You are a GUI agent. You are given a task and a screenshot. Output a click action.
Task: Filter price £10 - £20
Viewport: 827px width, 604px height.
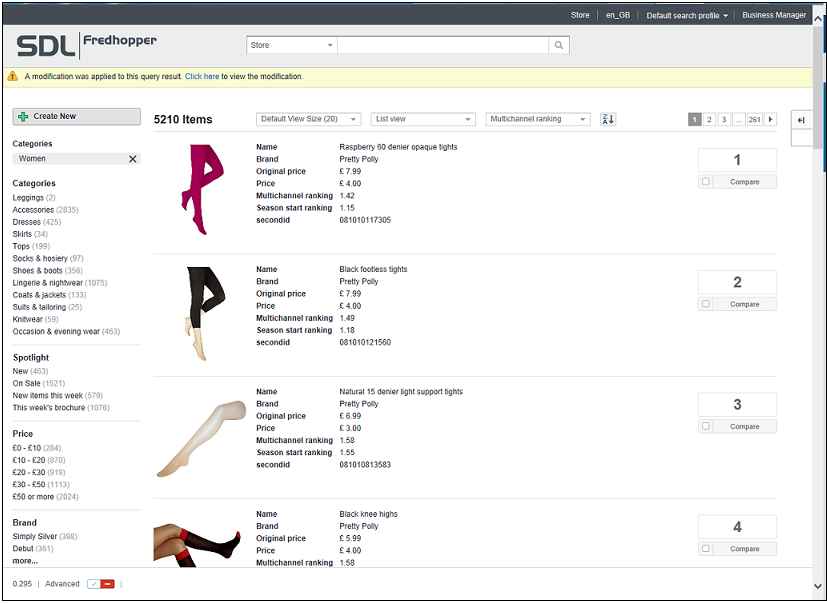point(39,461)
